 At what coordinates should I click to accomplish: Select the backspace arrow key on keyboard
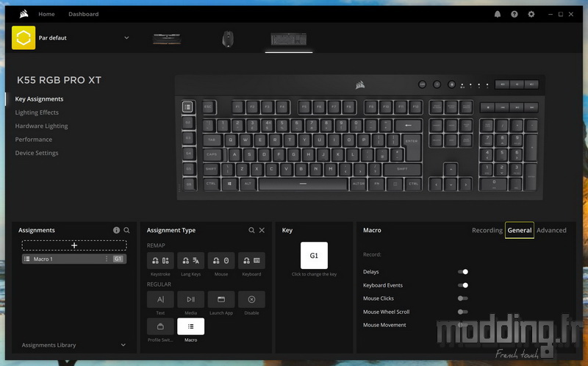tap(408, 125)
